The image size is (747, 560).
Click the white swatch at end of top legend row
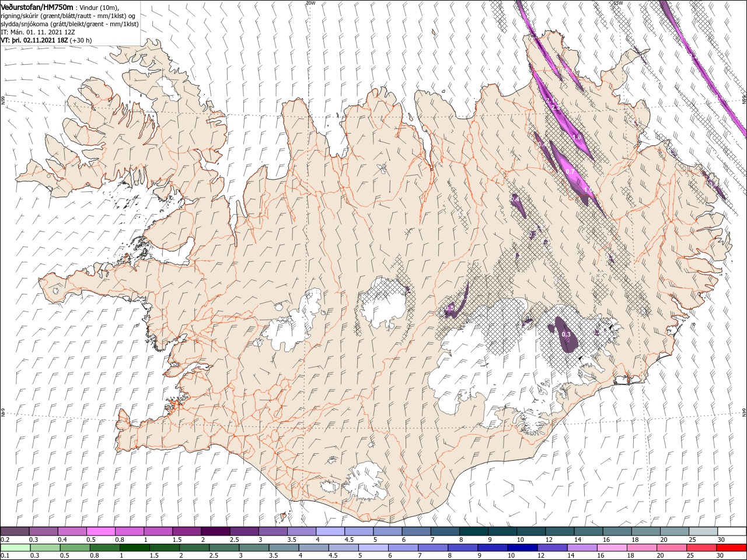point(731,531)
